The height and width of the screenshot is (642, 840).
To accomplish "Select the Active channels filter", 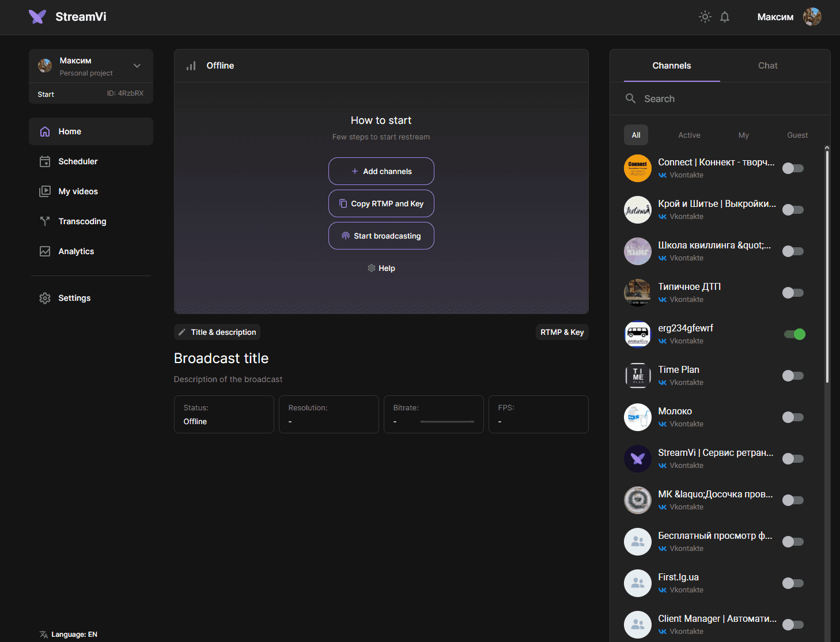I will pos(689,135).
